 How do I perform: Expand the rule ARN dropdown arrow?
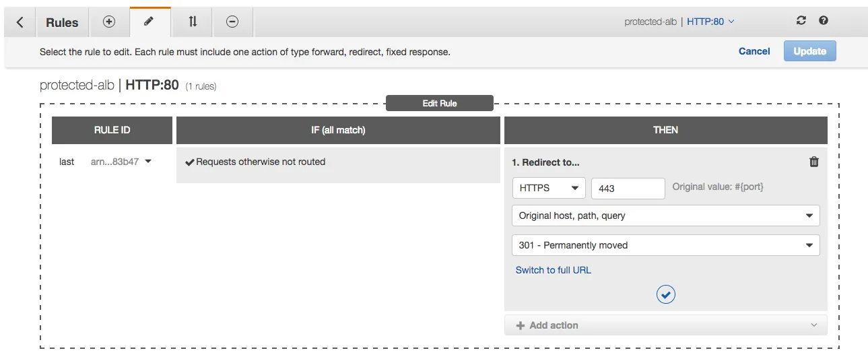tap(148, 162)
